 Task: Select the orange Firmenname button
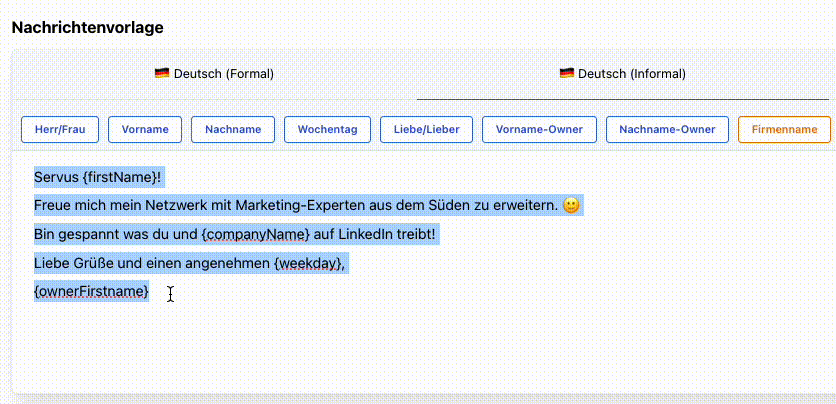(784, 129)
